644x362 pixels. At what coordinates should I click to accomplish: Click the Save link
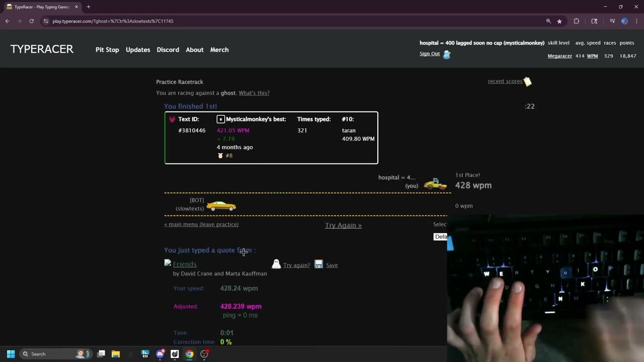click(x=332, y=265)
